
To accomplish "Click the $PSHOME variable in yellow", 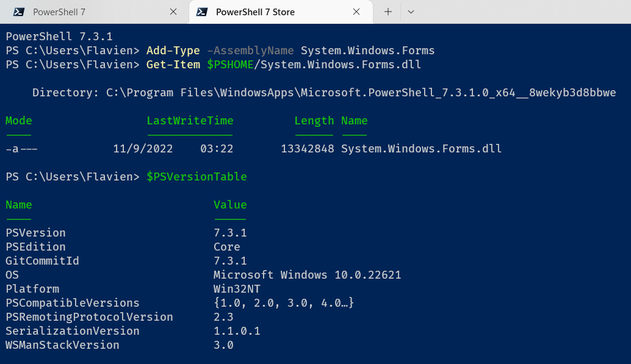I will pyautogui.click(x=231, y=64).
